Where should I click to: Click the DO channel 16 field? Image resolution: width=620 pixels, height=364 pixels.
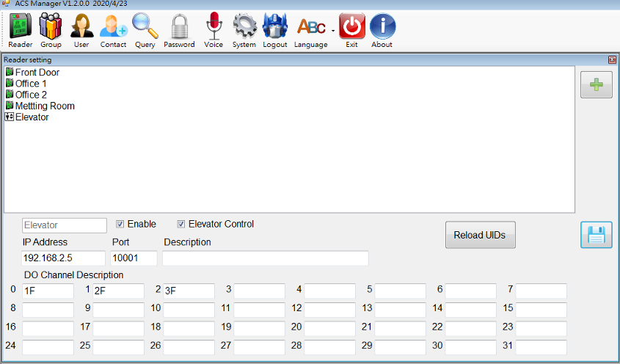(x=48, y=329)
